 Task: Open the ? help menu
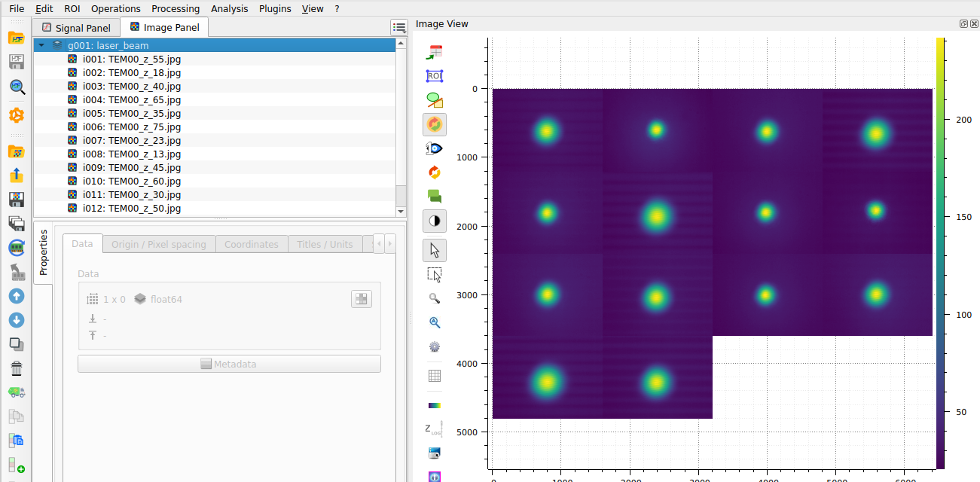337,8
